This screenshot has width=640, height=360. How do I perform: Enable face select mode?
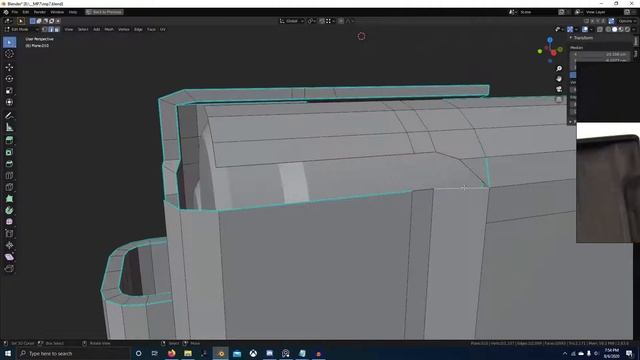point(57,29)
